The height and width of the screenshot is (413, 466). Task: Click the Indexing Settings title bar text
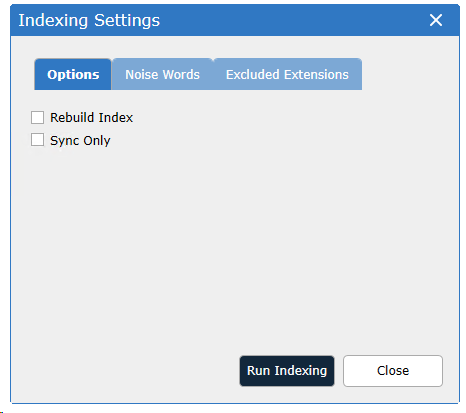coord(89,20)
